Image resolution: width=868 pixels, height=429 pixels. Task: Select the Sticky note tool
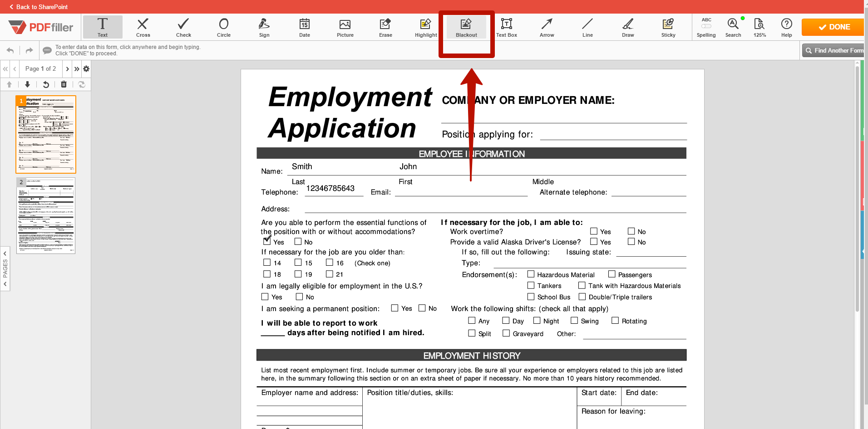pos(668,27)
